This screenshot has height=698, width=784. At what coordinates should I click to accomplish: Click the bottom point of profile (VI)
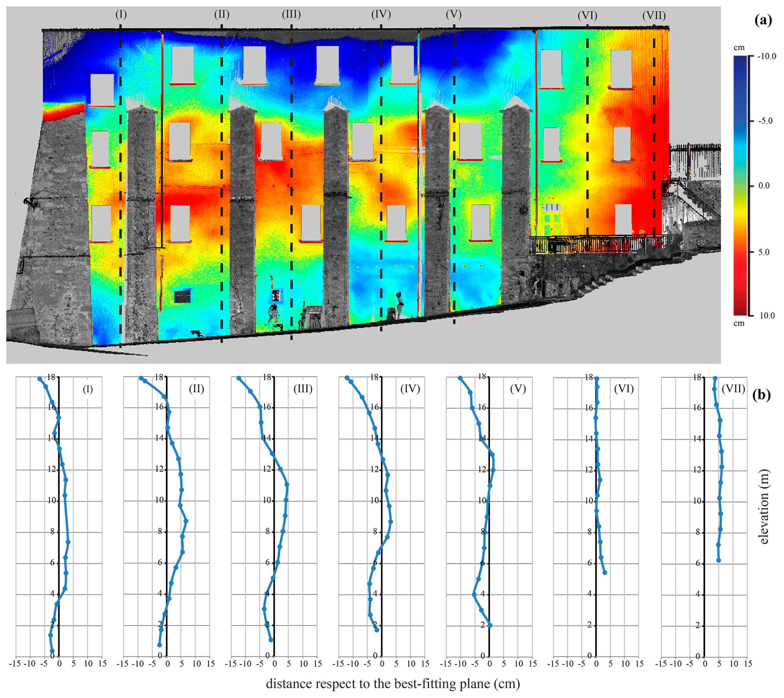tap(604, 573)
